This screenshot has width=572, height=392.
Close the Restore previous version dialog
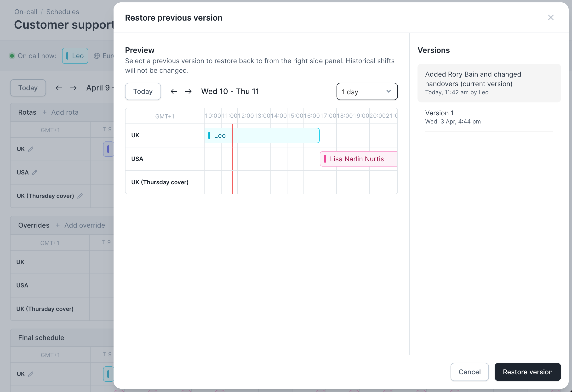[x=551, y=17]
